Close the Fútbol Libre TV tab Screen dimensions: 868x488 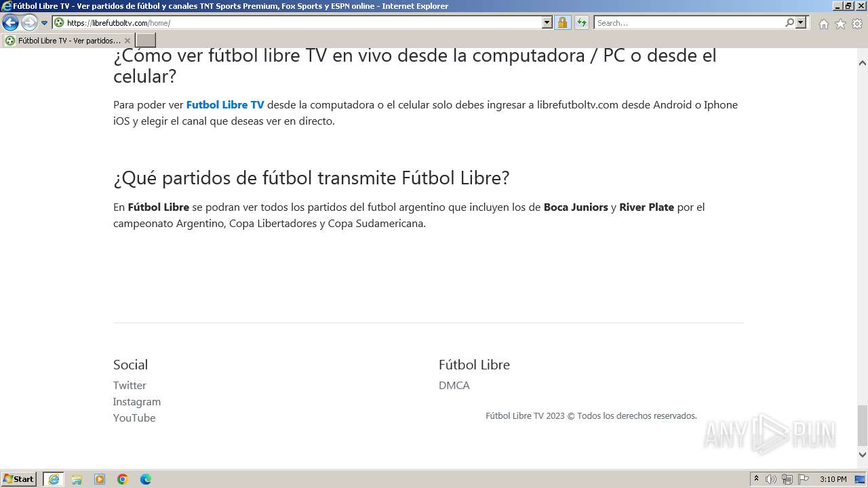[127, 41]
